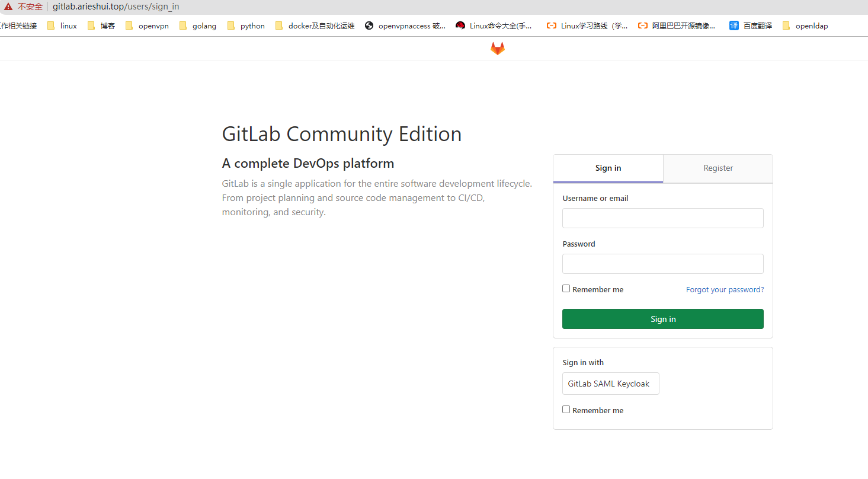
Task: Click the GitLab fox logo
Action: (x=497, y=48)
